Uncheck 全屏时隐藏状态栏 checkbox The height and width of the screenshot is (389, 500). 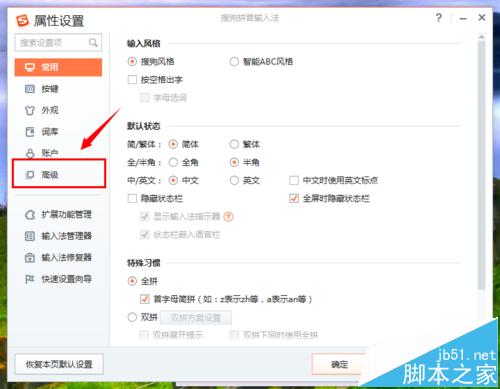294,199
